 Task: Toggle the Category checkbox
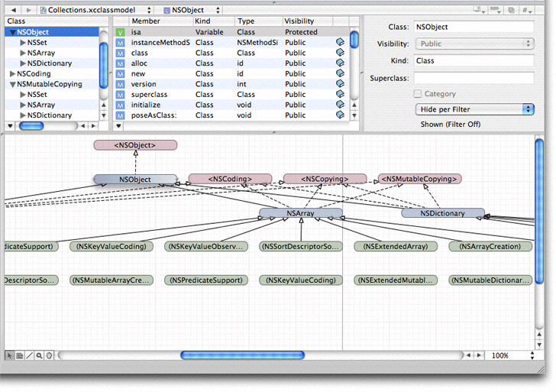(417, 94)
